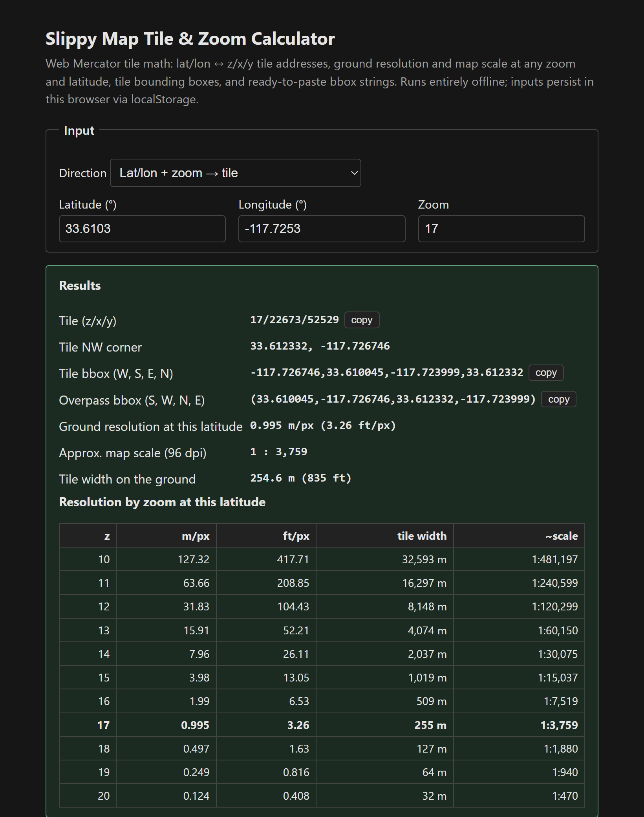Click the ground resolution 0.995 m/px value
The width and height of the screenshot is (644, 817).
pos(323,425)
